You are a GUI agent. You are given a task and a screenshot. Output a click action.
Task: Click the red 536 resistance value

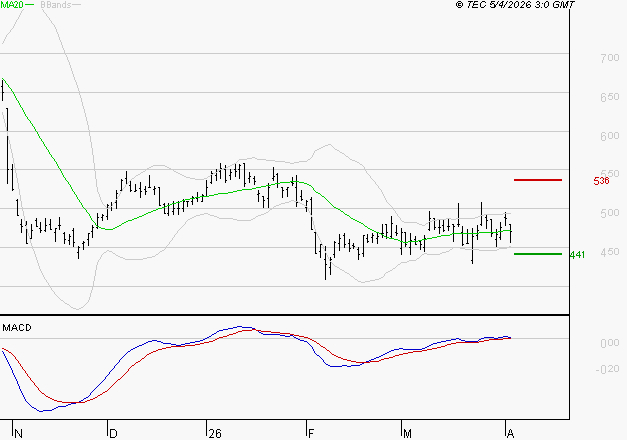tap(601, 181)
